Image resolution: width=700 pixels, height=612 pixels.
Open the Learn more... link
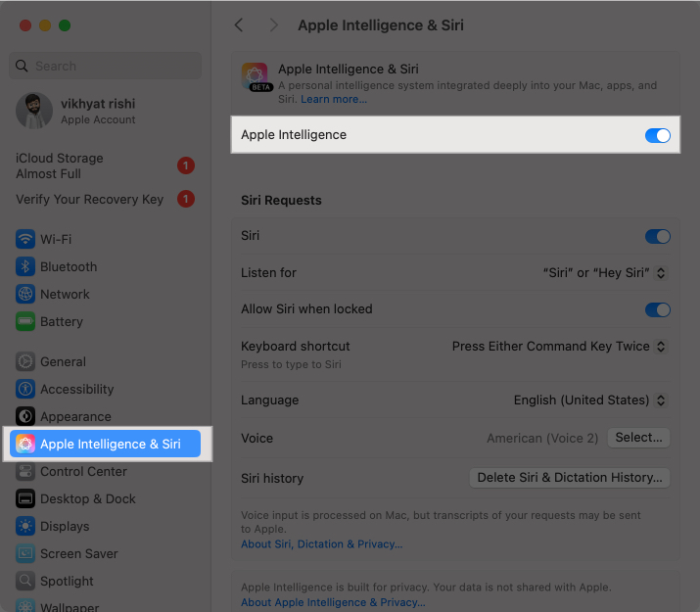click(334, 99)
